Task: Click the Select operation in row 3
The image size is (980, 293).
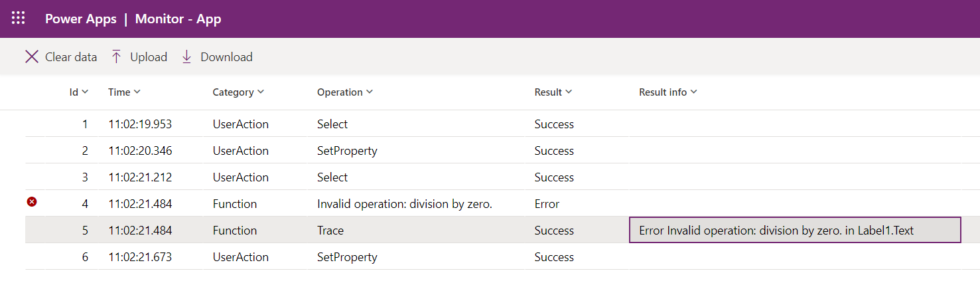Action: pyautogui.click(x=332, y=177)
